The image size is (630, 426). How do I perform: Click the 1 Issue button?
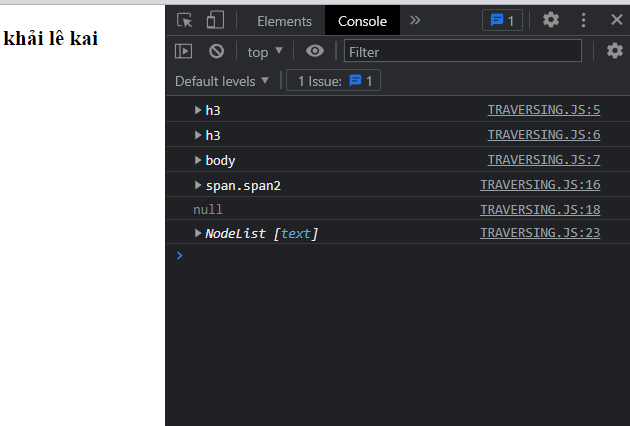[333, 81]
